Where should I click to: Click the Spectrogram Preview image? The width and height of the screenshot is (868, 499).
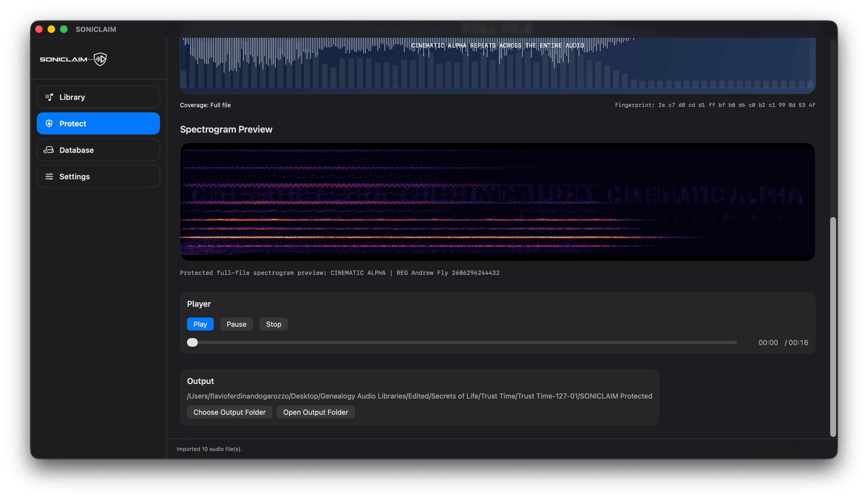pos(497,202)
